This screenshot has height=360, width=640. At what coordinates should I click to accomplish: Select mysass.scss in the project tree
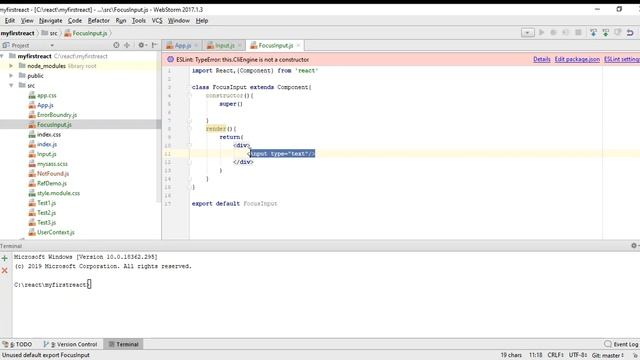[x=52, y=164]
